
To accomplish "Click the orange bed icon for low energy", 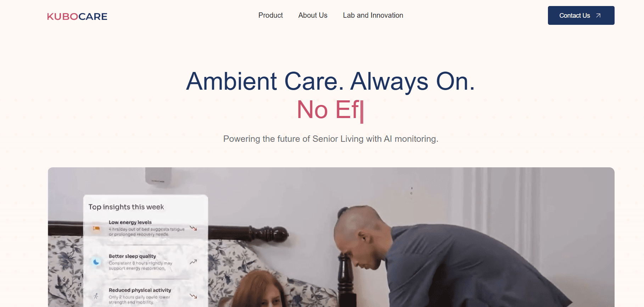I will pyautogui.click(x=96, y=229).
